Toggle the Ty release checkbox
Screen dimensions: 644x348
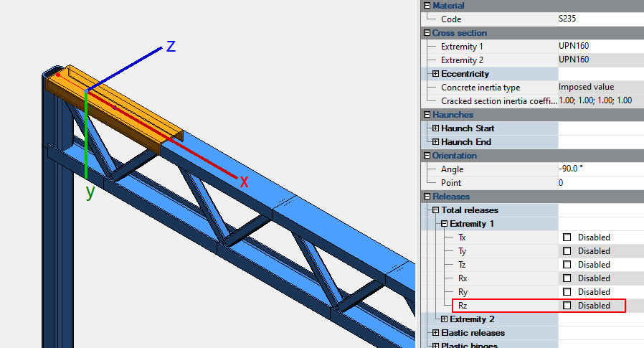[567, 251]
